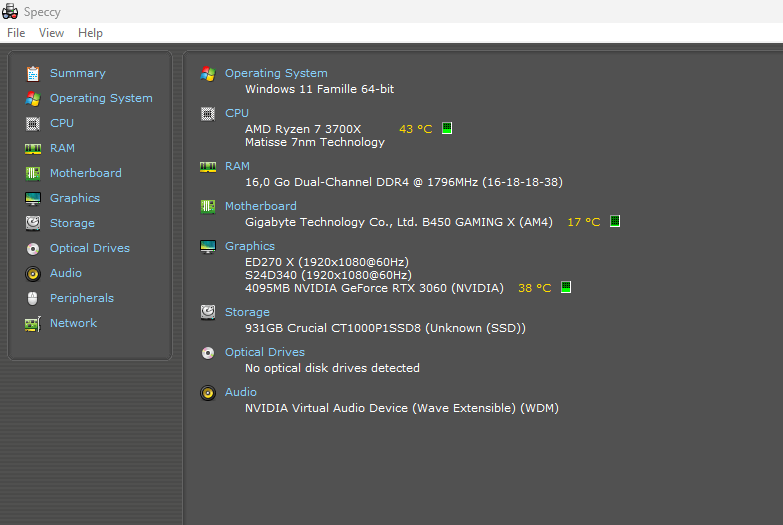View the Storage section from sidebar
783x525 pixels.
coord(72,223)
